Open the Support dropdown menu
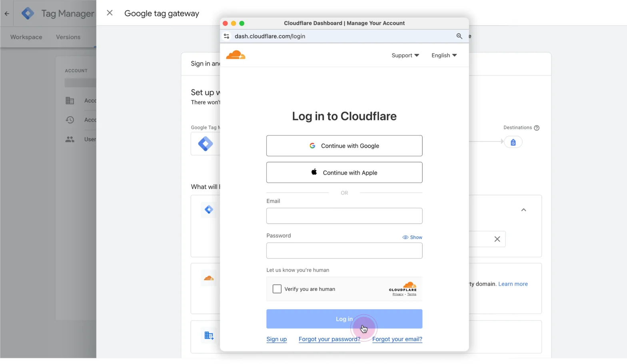Screen dimensions: 627x364 pyautogui.click(x=405, y=56)
